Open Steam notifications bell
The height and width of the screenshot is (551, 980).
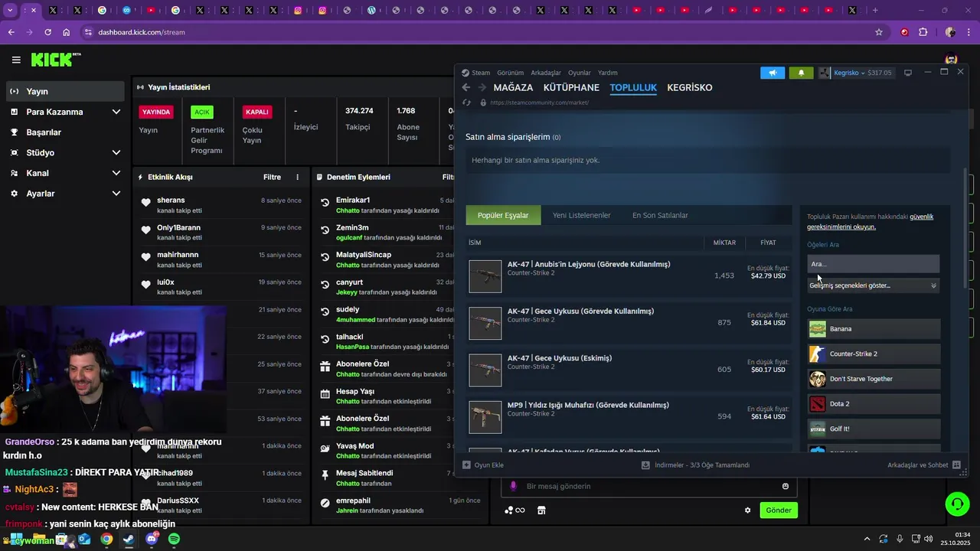[x=801, y=73]
